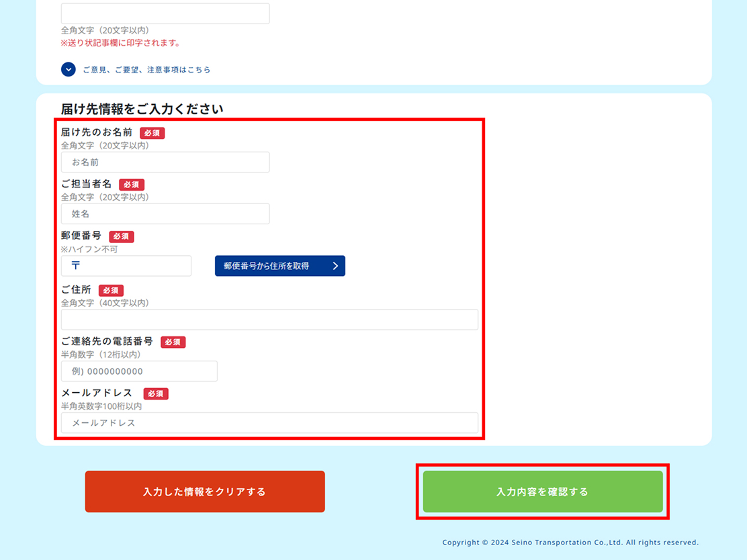Focus the ご担当者名 input field
Screen dimensions: 747x560
click(x=165, y=214)
